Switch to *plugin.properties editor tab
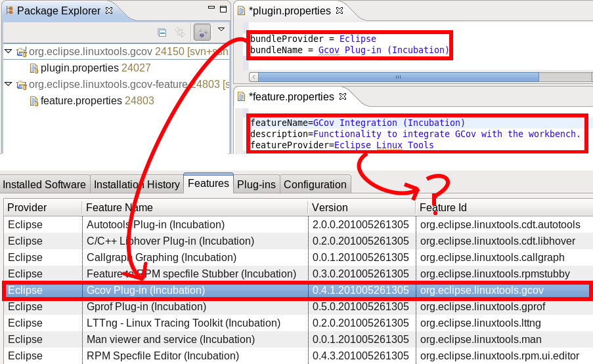The height and width of the screenshot is (364, 593). (x=290, y=11)
